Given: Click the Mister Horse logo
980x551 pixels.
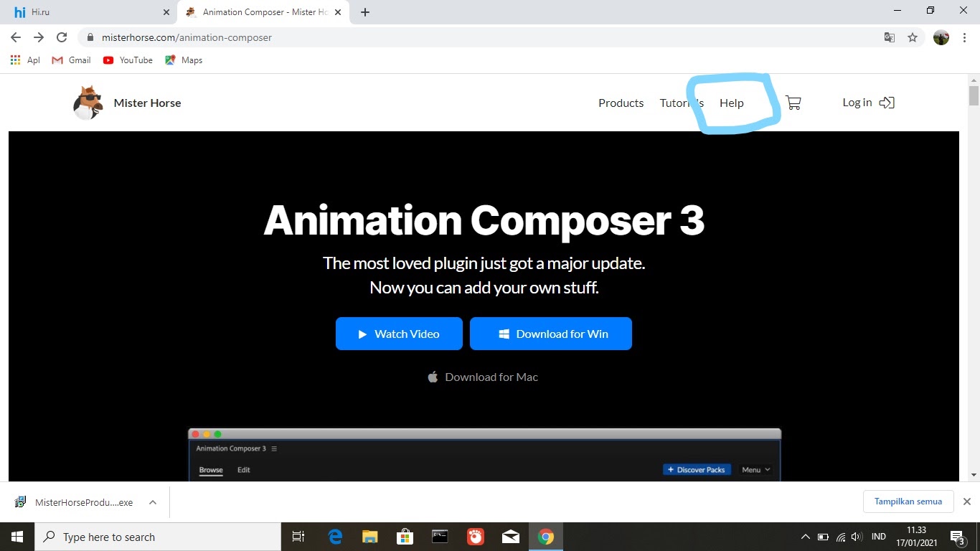Looking at the screenshot, I should (87, 102).
